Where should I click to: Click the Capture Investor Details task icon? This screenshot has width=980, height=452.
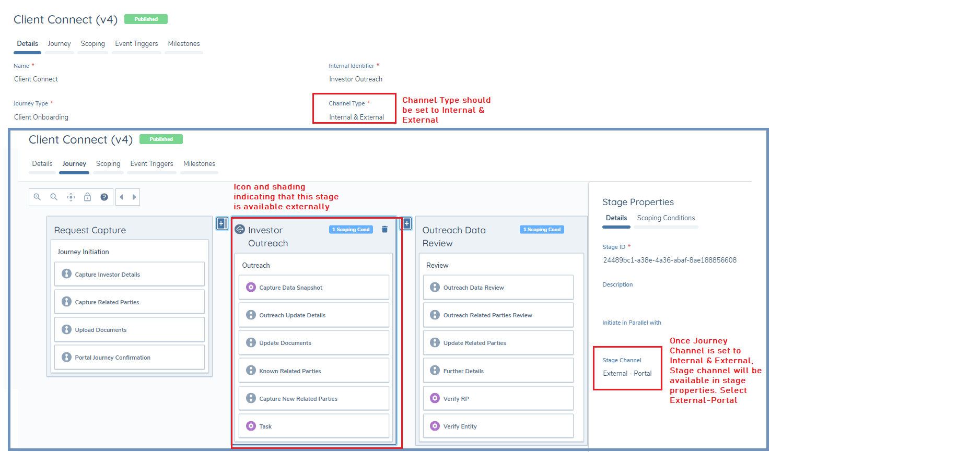[x=66, y=274]
